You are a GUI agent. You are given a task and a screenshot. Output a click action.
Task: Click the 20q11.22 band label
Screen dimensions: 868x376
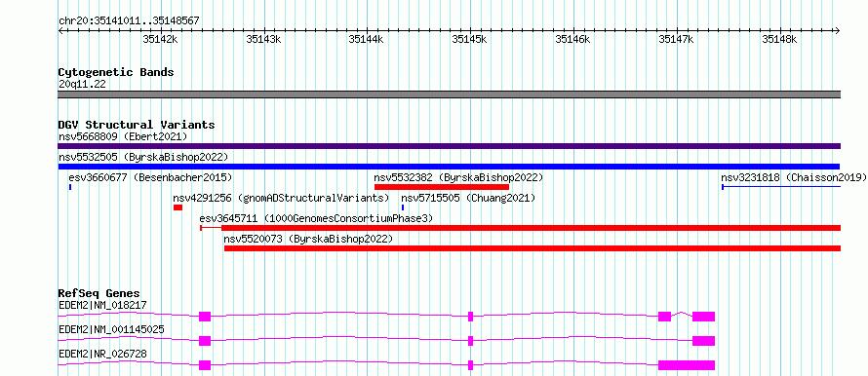tap(82, 85)
